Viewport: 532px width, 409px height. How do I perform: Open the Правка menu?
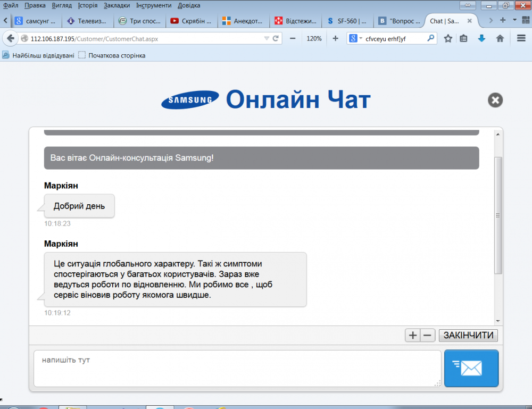point(35,5)
